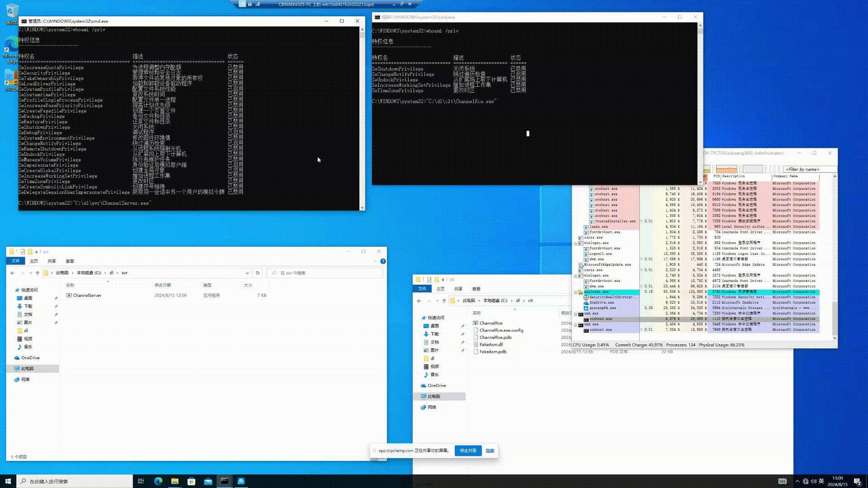The width and height of the screenshot is (868, 488).
Task: Click the 隐藏 link in sharing bar
Action: coord(490,450)
